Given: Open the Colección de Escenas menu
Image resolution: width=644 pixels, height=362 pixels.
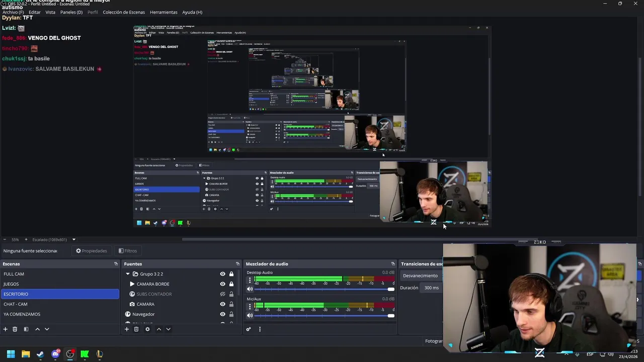Looking at the screenshot, I should pyautogui.click(x=124, y=12).
